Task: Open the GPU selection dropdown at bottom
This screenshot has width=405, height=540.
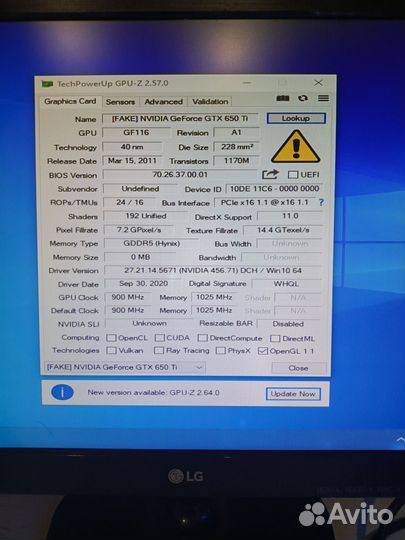Action: [125, 367]
